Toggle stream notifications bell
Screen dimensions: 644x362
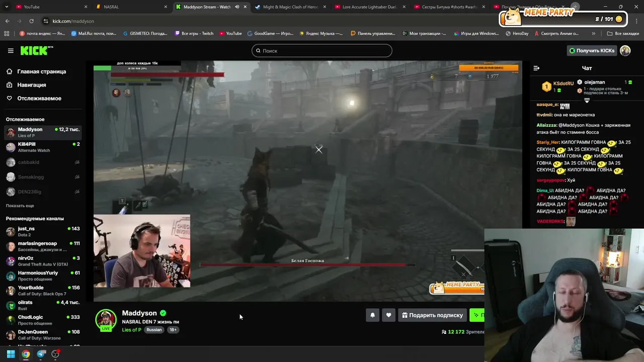click(x=373, y=315)
